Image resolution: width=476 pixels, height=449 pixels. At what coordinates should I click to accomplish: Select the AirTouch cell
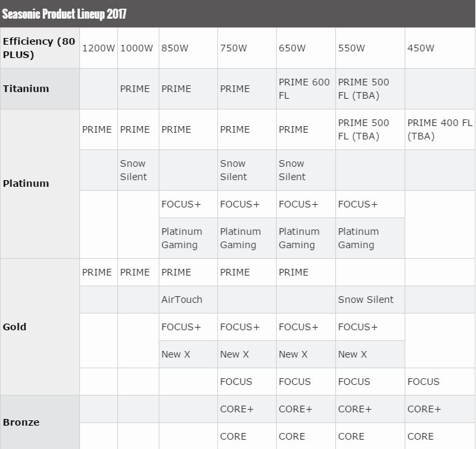(181, 300)
